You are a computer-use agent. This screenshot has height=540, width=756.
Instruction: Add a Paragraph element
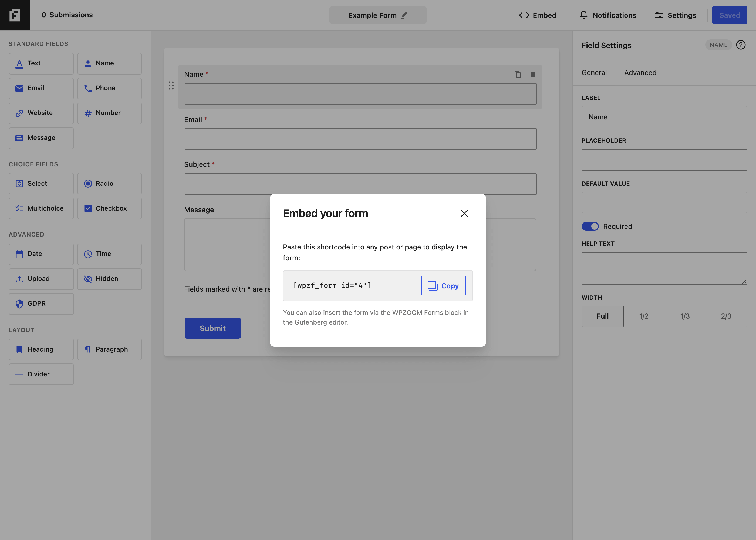109,349
